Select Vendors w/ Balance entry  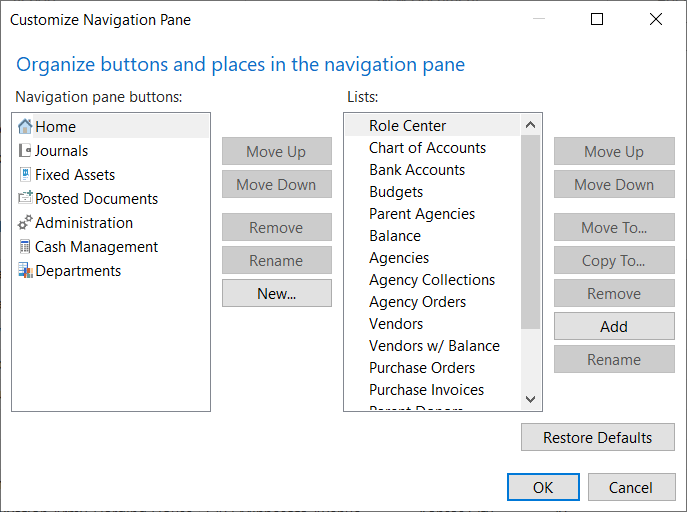coord(434,346)
